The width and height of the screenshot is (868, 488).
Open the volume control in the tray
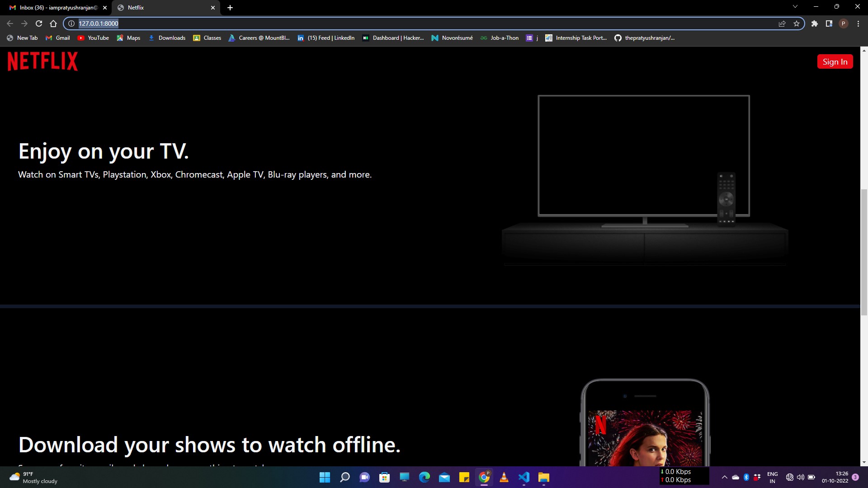pyautogui.click(x=800, y=477)
